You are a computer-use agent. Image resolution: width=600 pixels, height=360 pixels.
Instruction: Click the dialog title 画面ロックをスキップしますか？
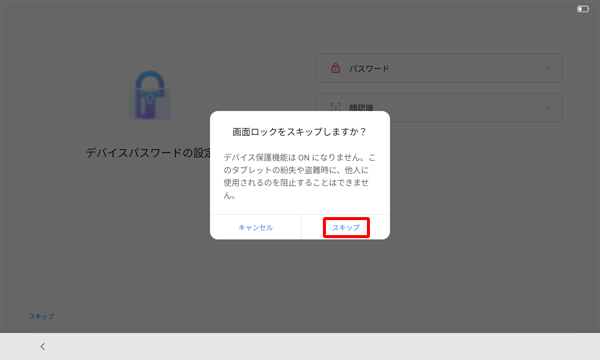(299, 132)
